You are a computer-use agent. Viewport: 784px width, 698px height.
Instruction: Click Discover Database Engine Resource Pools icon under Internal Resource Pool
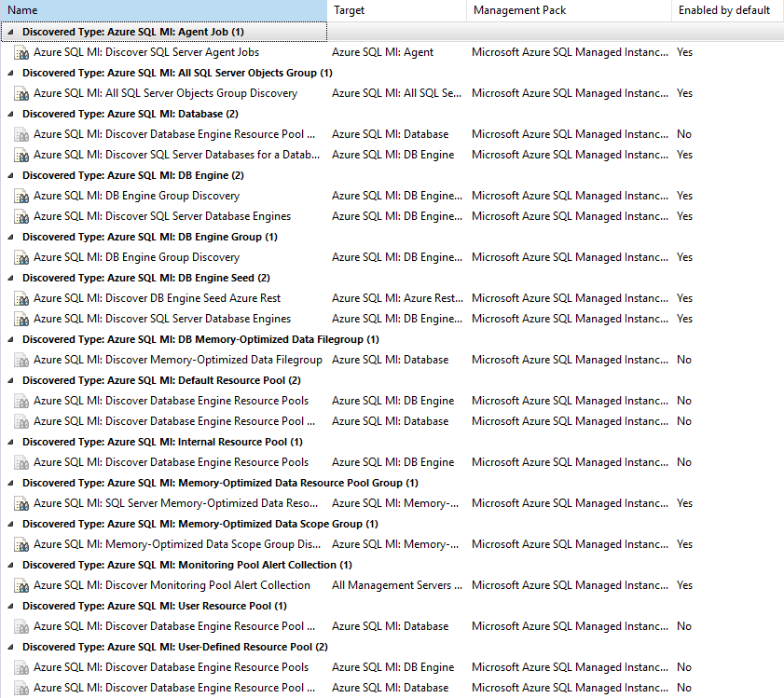21,462
